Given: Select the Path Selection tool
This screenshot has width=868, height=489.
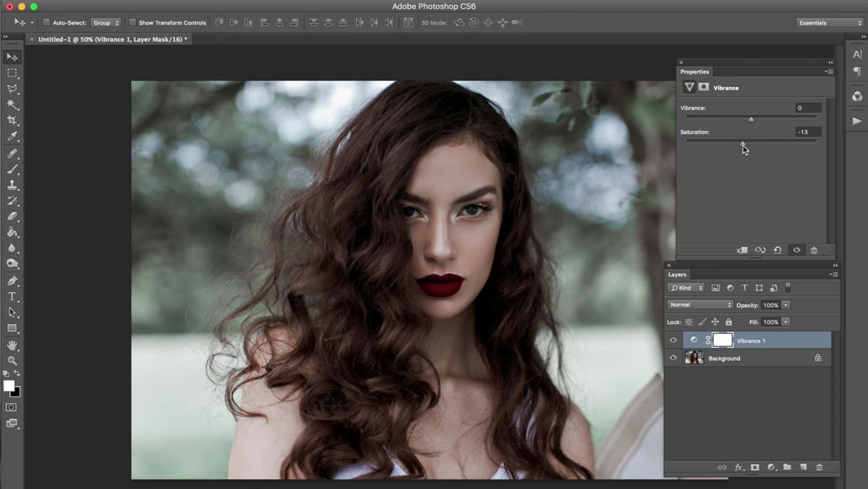Looking at the screenshot, I should [x=12, y=312].
